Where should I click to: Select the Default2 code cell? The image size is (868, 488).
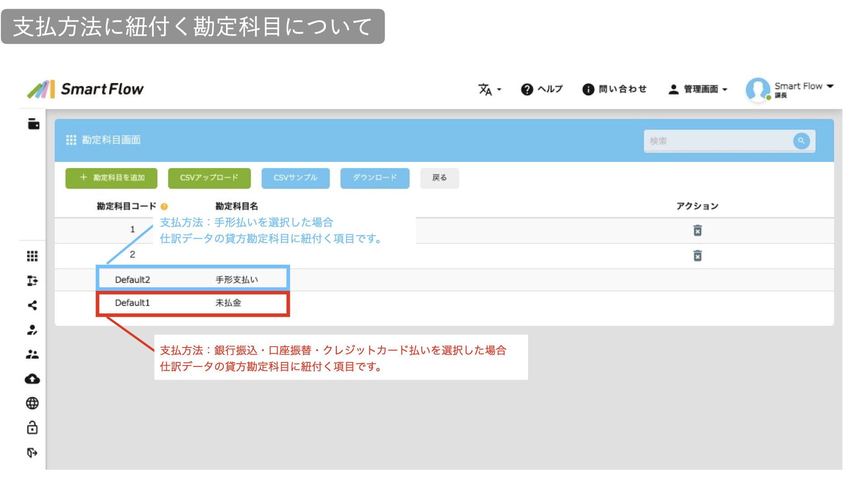pyautogui.click(x=132, y=280)
